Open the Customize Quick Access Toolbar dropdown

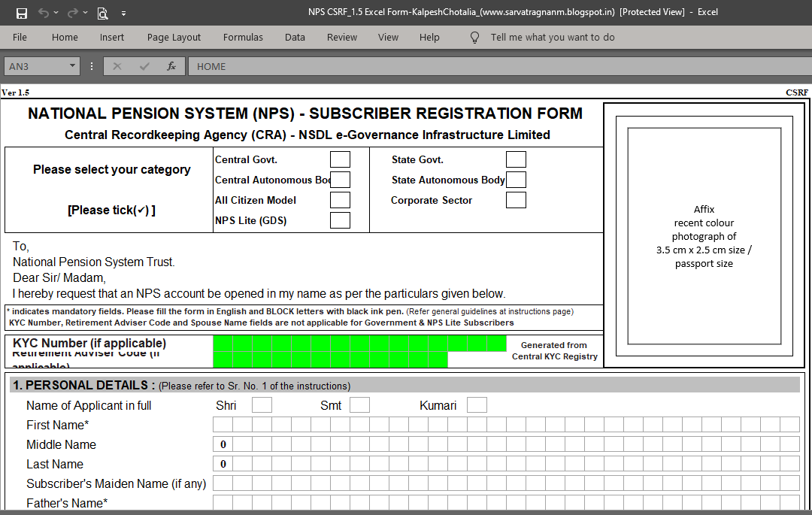point(125,13)
